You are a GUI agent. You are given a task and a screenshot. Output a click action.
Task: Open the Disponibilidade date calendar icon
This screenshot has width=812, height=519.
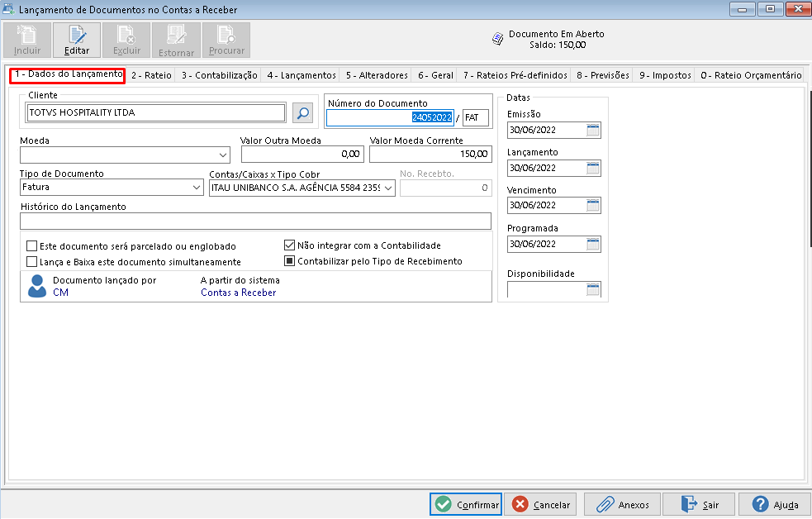coord(593,289)
